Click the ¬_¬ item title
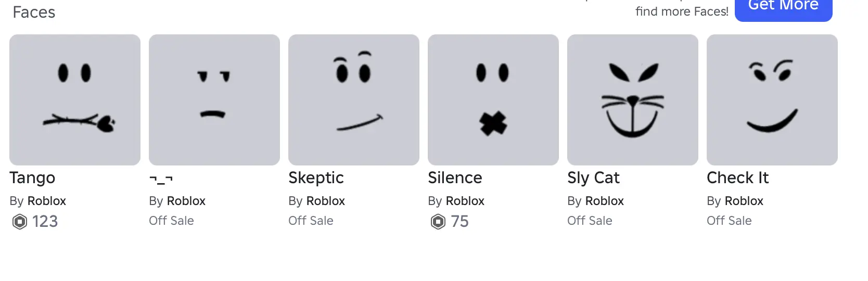Screen dimensions: 868x281 [161, 179]
